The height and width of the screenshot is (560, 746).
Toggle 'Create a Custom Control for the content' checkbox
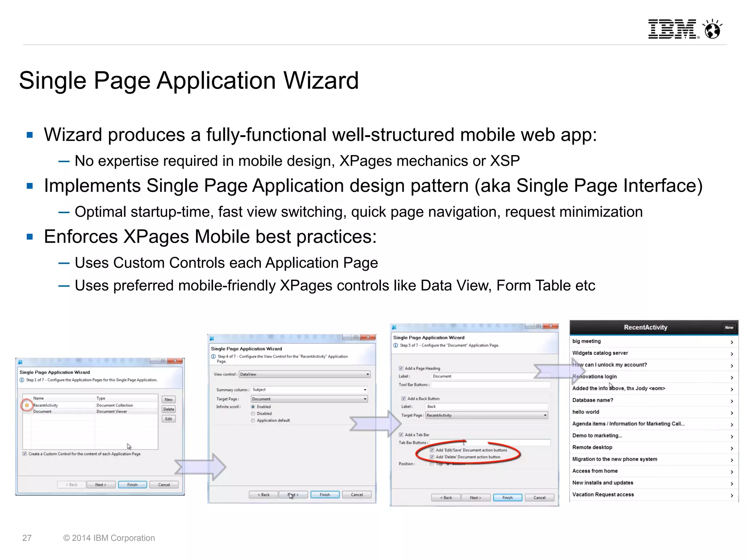tap(24, 454)
